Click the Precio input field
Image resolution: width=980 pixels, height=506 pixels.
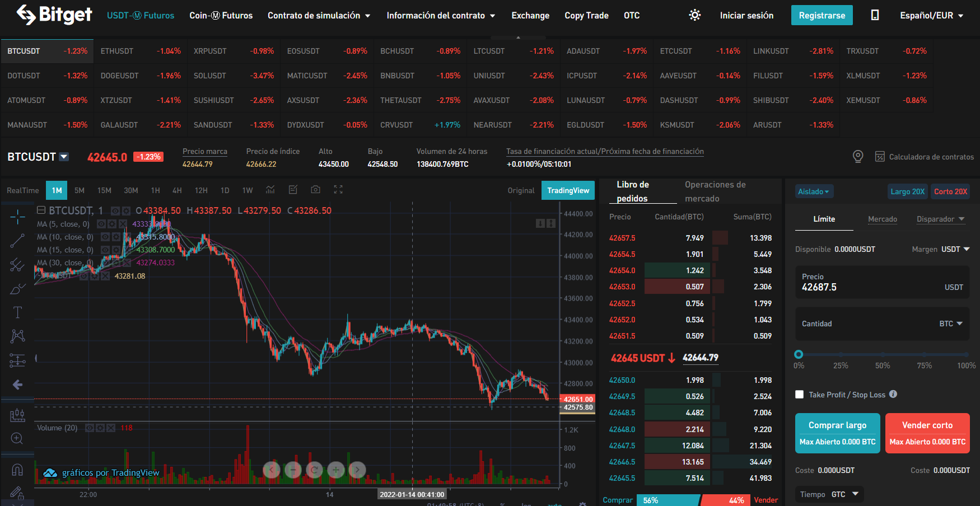point(882,282)
